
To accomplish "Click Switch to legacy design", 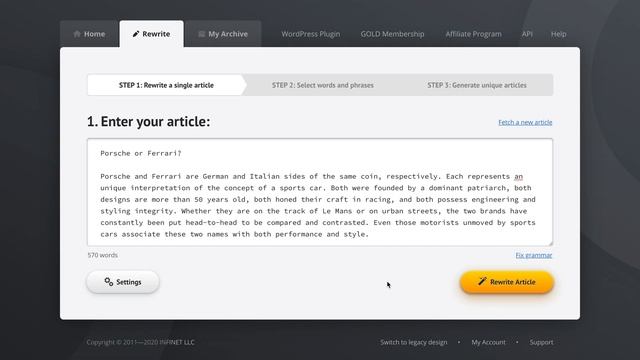I will pos(414,342).
